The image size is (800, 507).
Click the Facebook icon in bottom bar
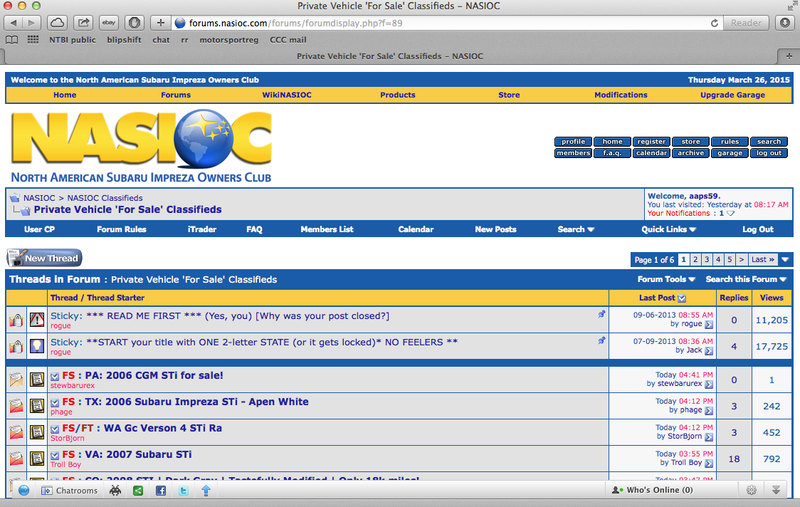(161, 491)
